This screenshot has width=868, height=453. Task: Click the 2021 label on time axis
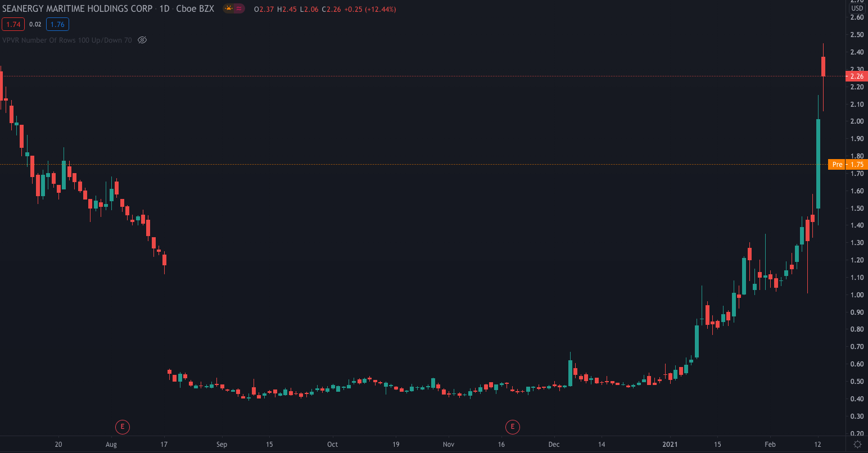click(x=670, y=445)
